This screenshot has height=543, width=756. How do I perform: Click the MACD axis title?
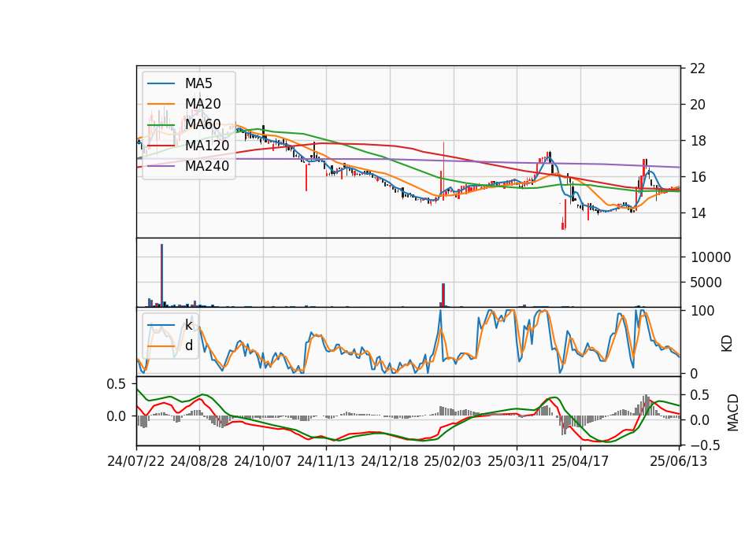733,412
